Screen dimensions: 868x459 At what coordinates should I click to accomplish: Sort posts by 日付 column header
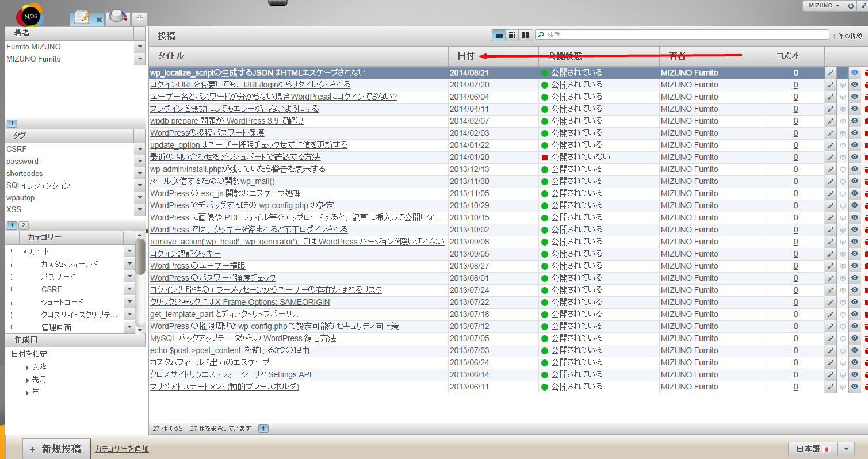494,56
